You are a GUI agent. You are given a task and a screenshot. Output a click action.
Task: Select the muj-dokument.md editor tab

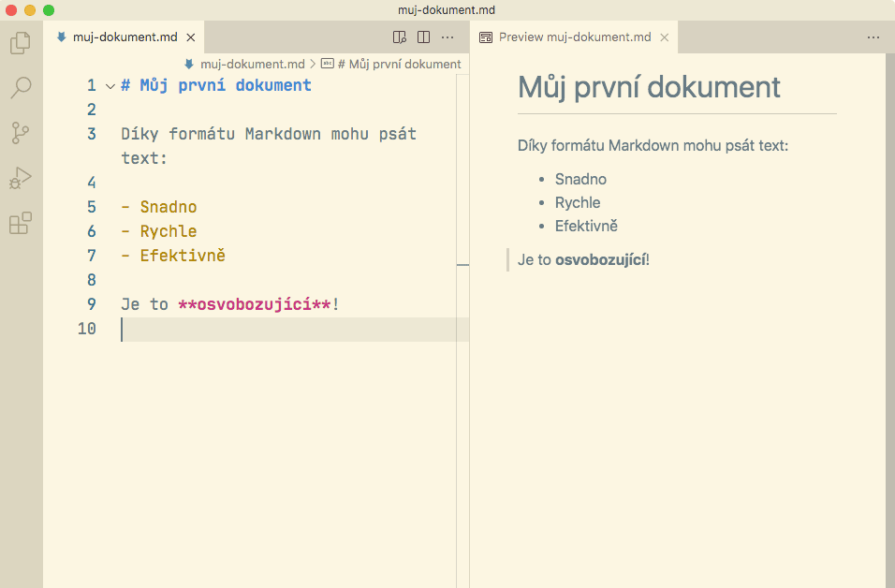[x=124, y=37]
